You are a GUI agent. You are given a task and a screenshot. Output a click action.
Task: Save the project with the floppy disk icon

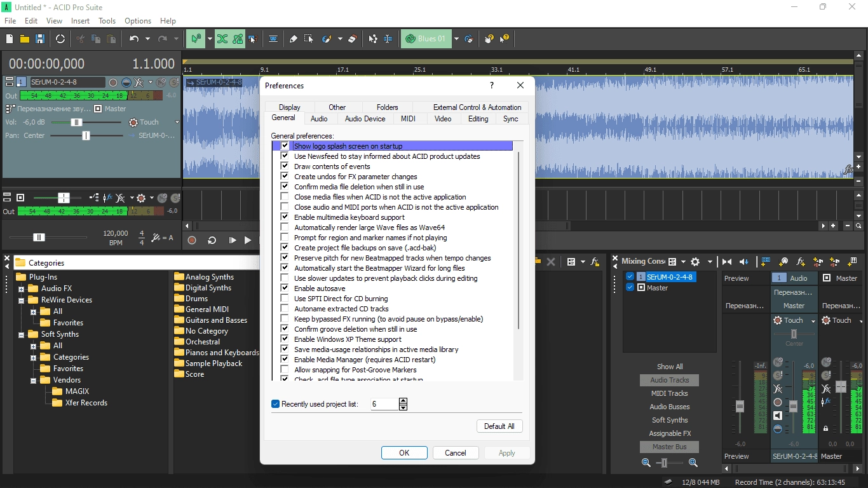(x=40, y=39)
